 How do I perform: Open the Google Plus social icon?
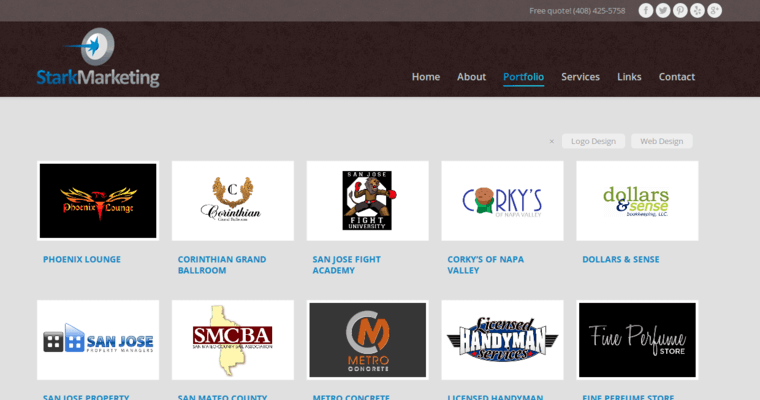click(714, 11)
